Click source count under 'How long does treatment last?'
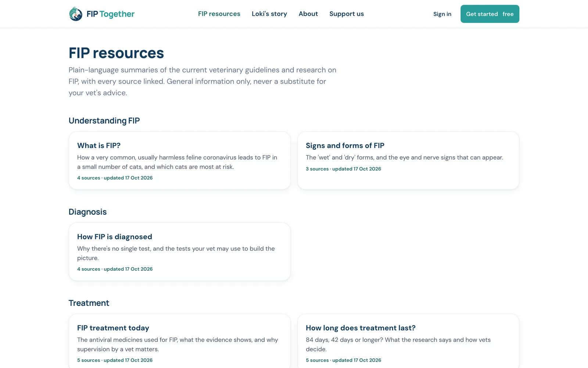Viewport: 588px width, 368px height. [343, 360]
